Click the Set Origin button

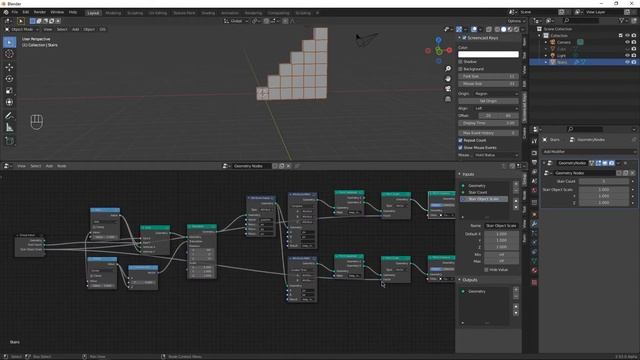point(488,101)
